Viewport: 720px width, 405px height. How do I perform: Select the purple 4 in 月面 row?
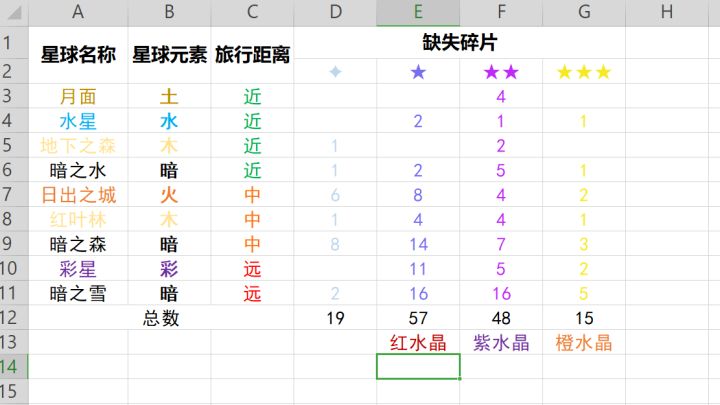point(501,96)
